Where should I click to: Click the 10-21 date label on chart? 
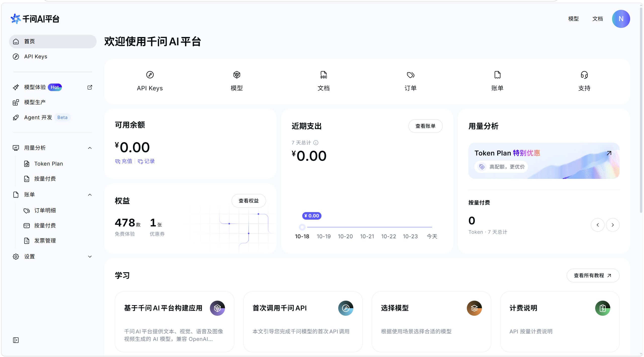pyautogui.click(x=367, y=236)
